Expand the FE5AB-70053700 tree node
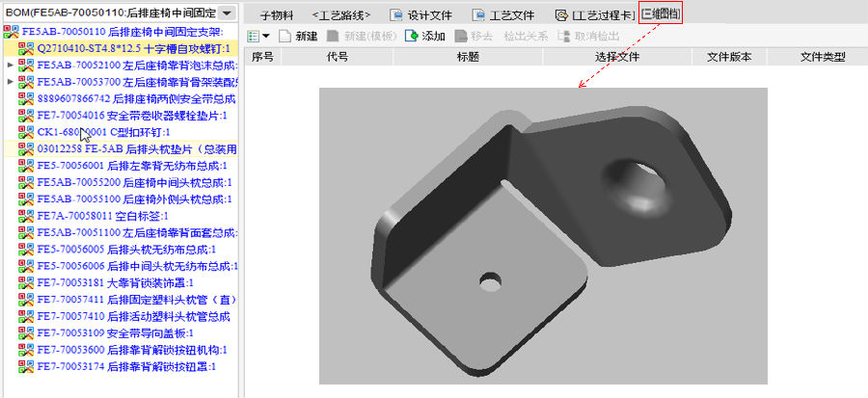 10,82
